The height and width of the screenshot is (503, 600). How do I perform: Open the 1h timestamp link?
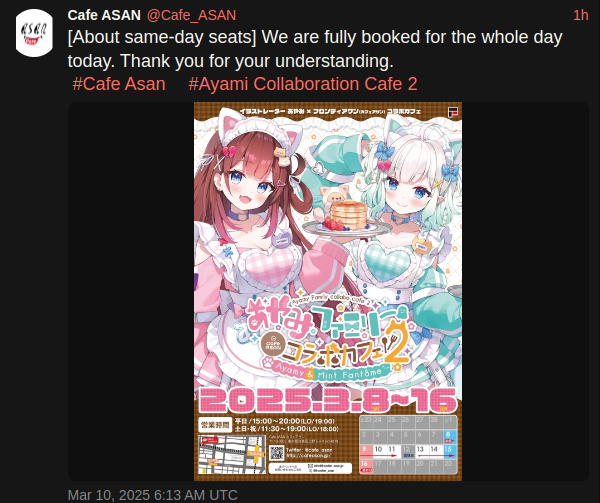pos(580,15)
